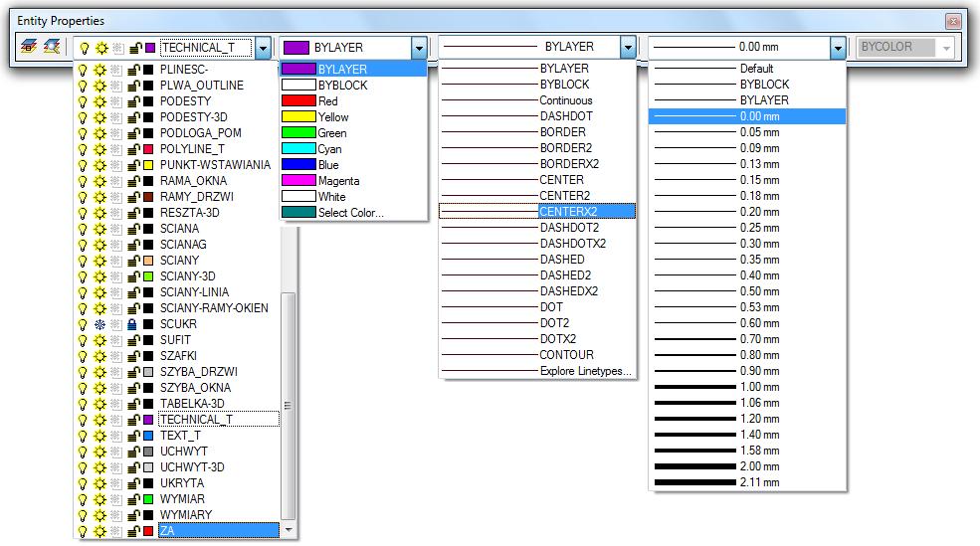
Task: Toggle the lightbulb of the SCIANA layer
Action: [x=83, y=229]
